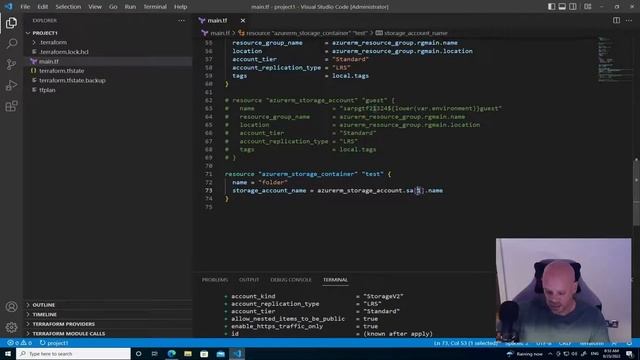This screenshot has height=360, width=640.
Task: Open the Windows Start menu
Action: [x=8, y=353]
